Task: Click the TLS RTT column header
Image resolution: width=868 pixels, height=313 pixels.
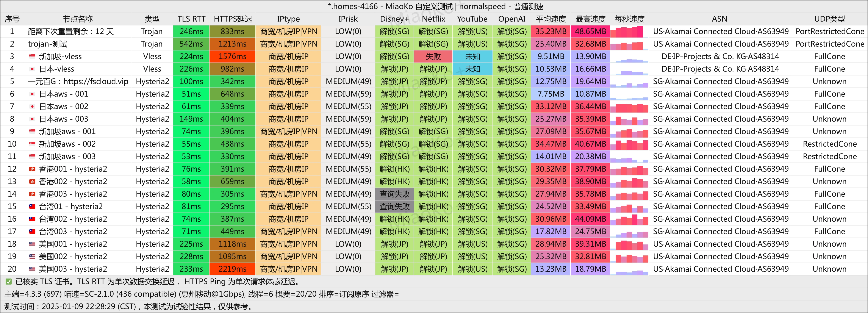Action: [x=191, y=19]
